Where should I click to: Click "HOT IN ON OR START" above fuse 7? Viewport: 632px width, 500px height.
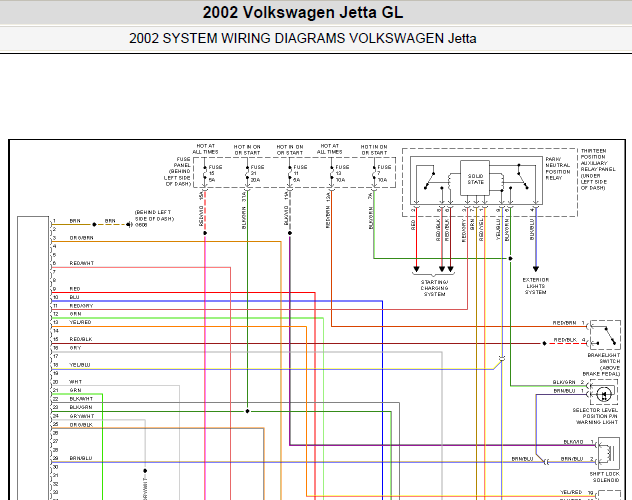point(374,150)
